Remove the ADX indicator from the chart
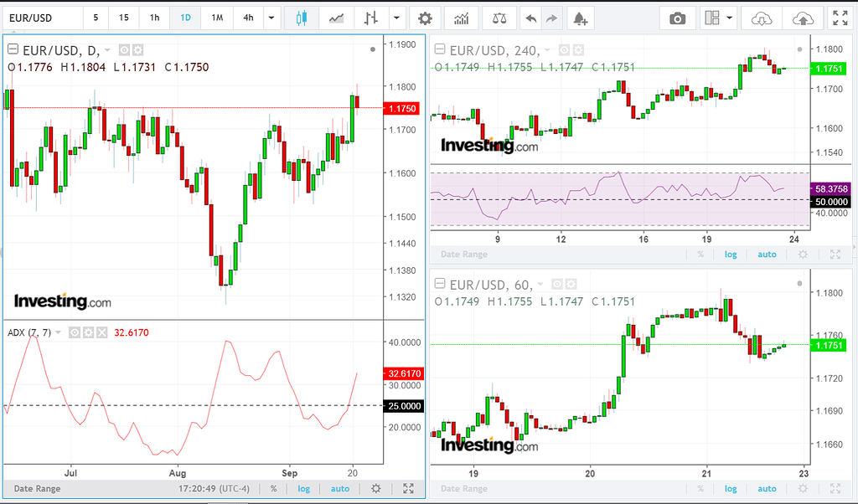 click(102, 332)
